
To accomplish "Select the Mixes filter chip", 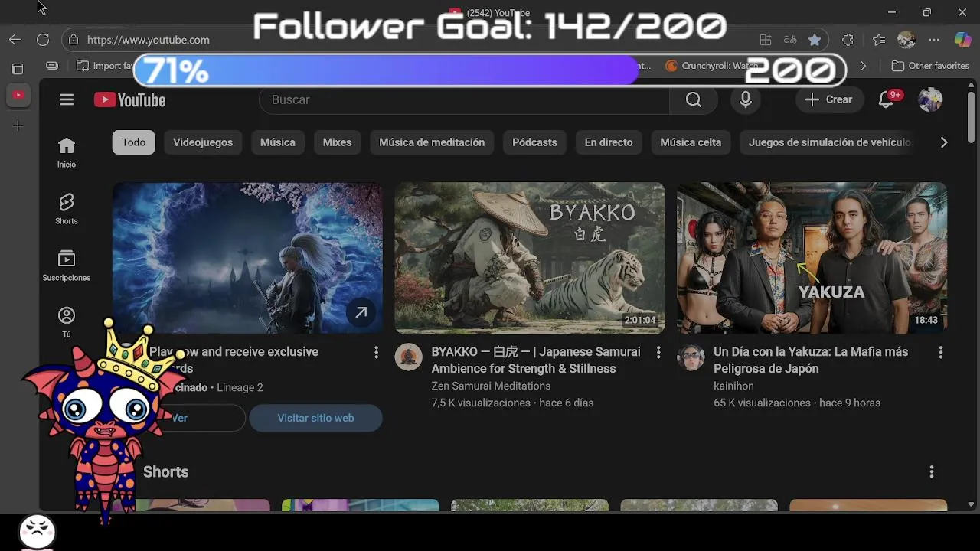I will pyautogui.click(x=337, y=142).
